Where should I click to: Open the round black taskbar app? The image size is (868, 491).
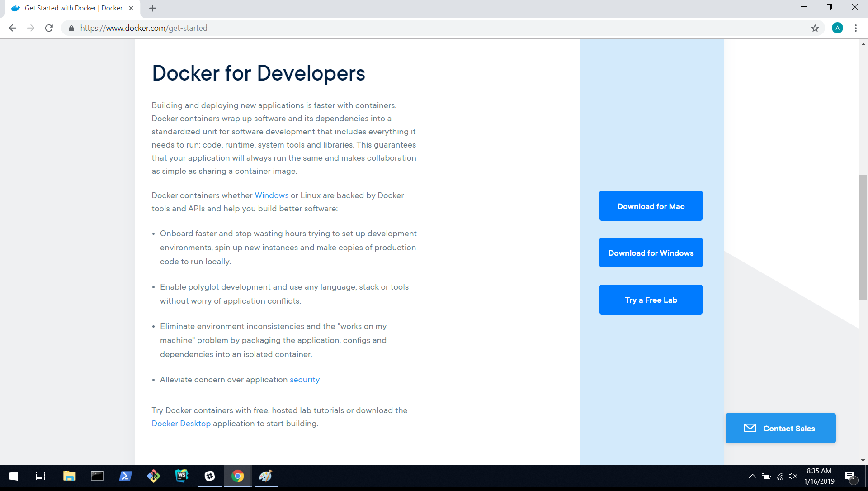click(x=210, y=476)
